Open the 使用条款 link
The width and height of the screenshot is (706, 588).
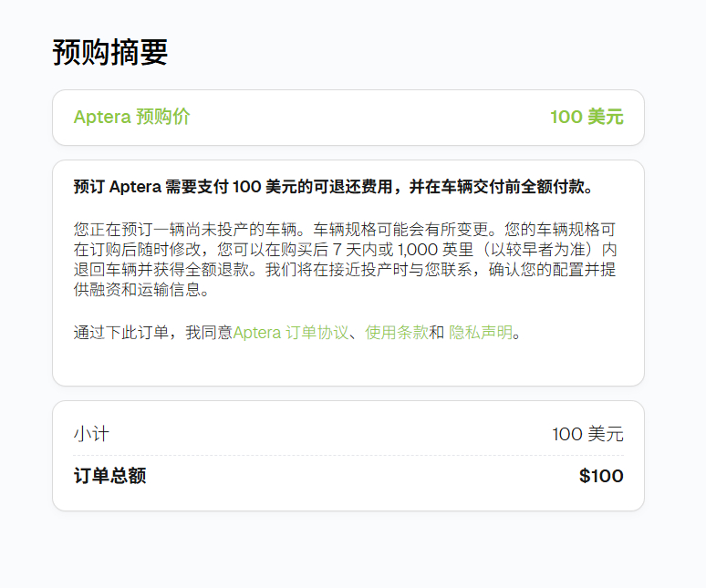click(397, 333)
